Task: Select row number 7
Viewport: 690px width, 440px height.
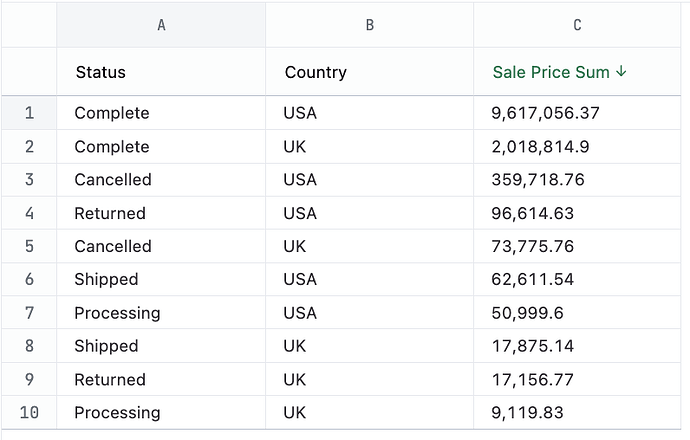Action: click(29, 313)
